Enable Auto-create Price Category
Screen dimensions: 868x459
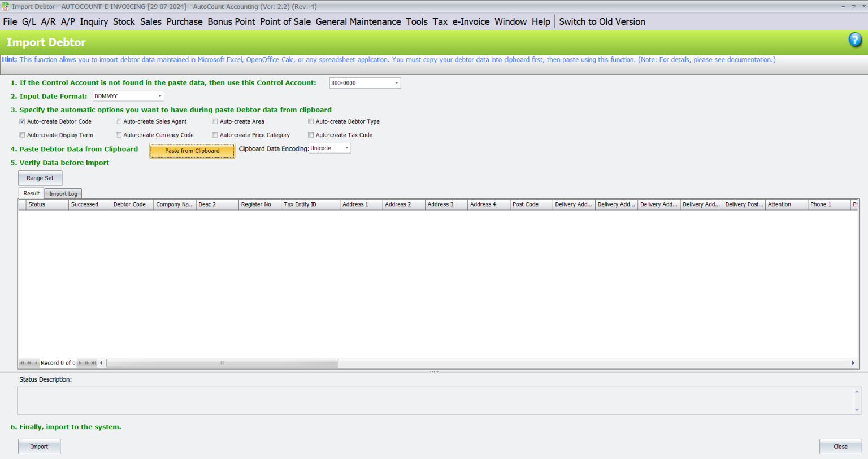click(x=215, y=135)
